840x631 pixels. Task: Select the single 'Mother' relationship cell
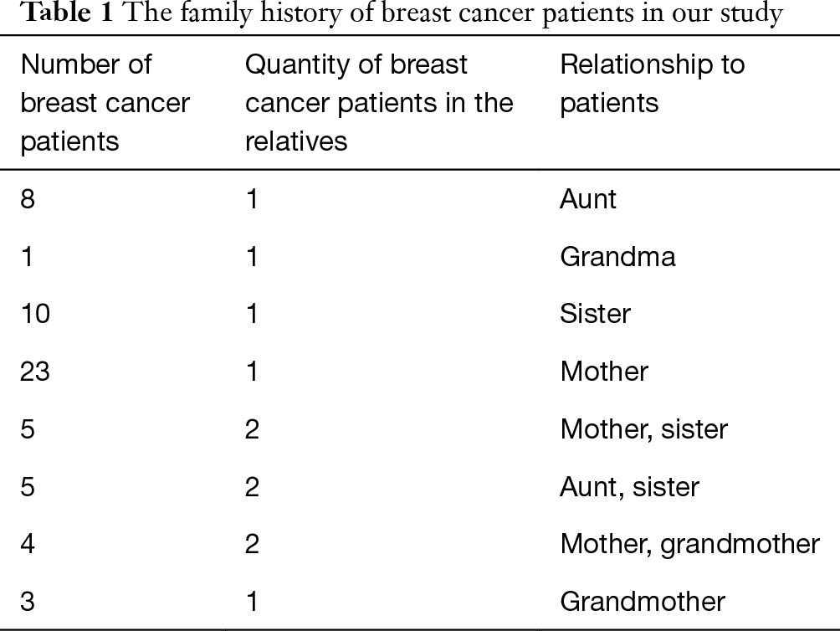pos(604,372)
